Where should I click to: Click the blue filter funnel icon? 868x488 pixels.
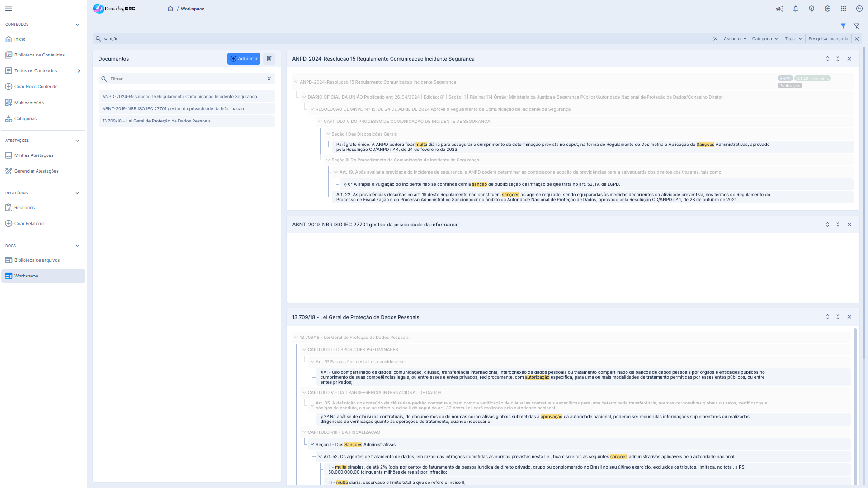[843, 26]
